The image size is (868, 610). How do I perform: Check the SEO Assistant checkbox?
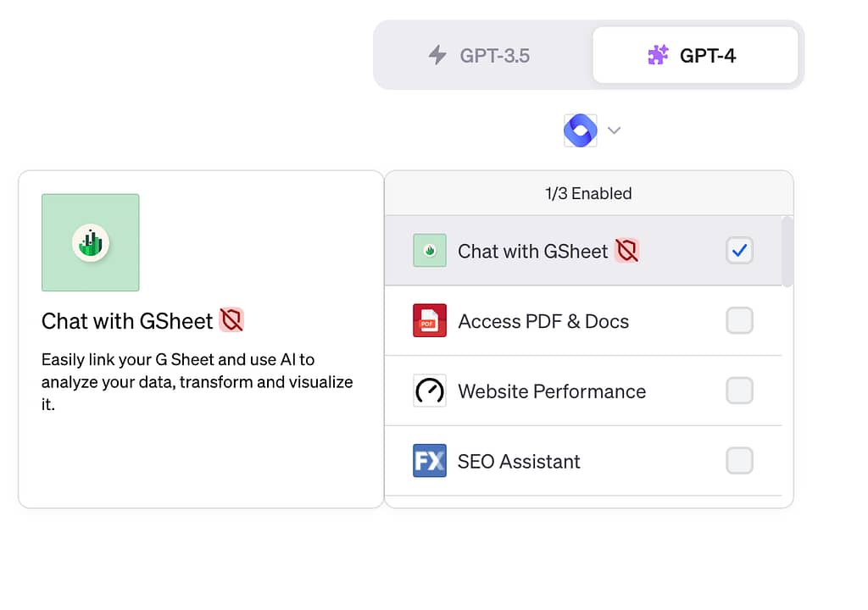pos(739,461)
